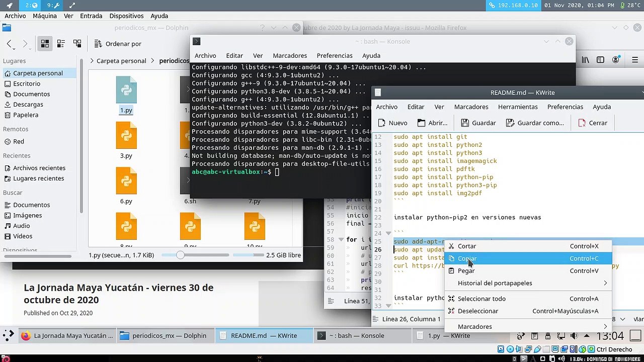This screenshot has width=644, height=362.
Task: Open VirtualBox 'Máquina' menu
Action: pos(45,16)
